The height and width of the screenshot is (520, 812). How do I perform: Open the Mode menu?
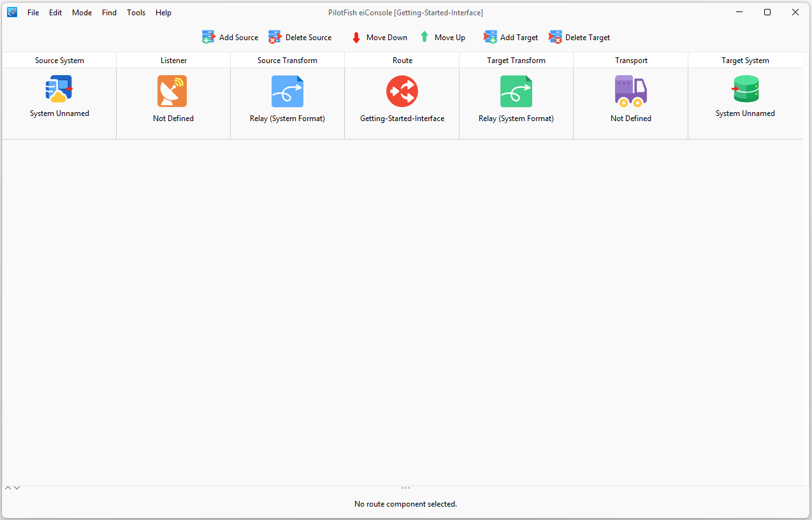[82, 13]
